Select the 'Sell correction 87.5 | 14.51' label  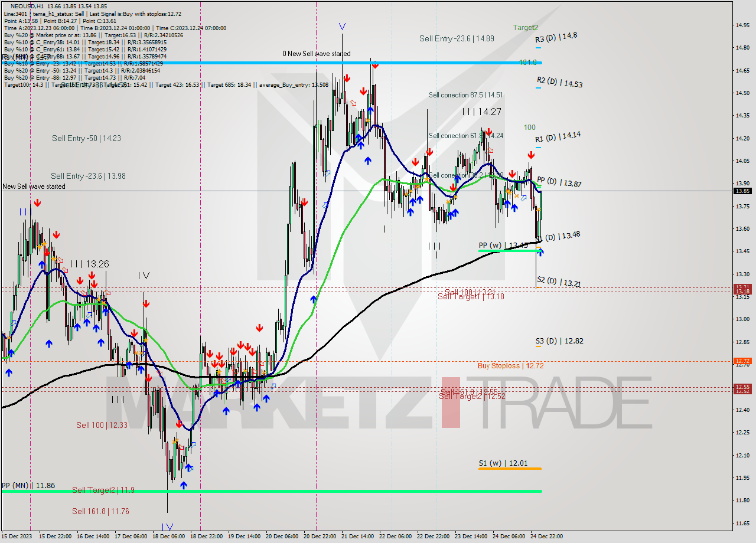[x=466, y=95]
